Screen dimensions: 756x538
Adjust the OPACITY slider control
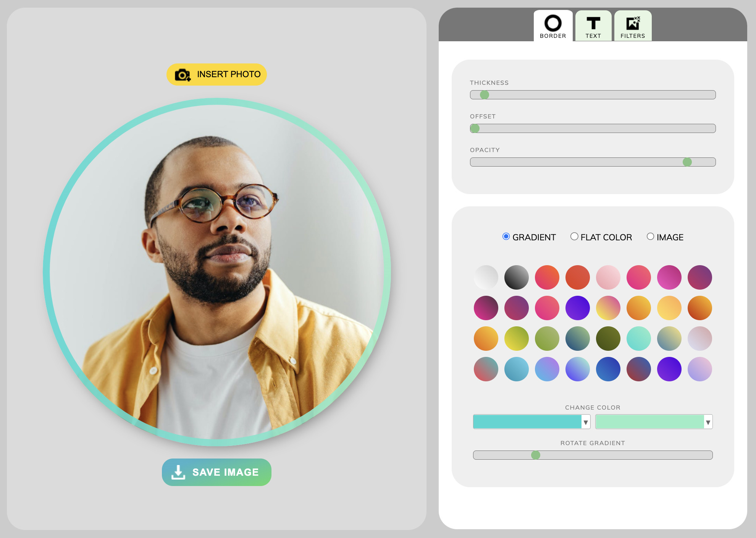(x=688, y=162)
